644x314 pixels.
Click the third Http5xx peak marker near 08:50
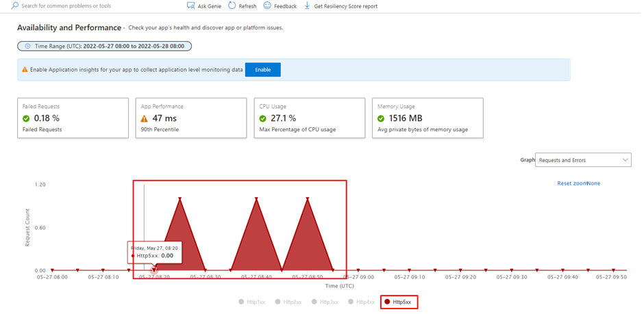[x=307, y=199]
